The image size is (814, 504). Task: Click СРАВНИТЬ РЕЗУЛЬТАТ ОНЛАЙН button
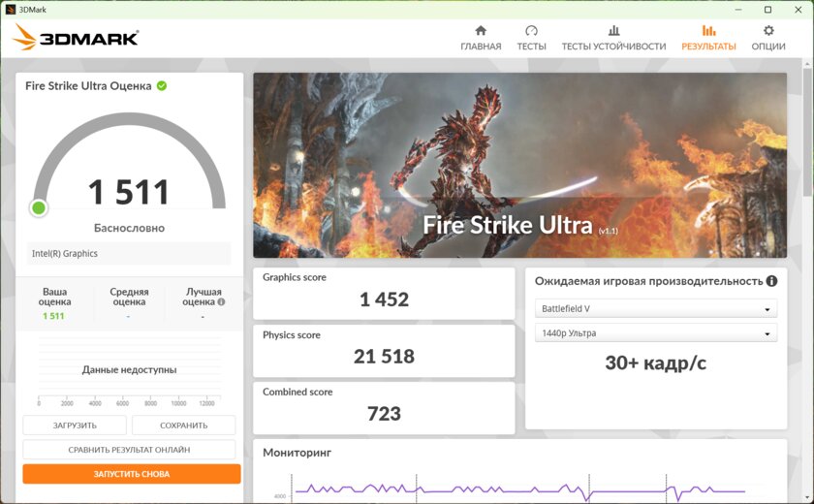(129, 450)
